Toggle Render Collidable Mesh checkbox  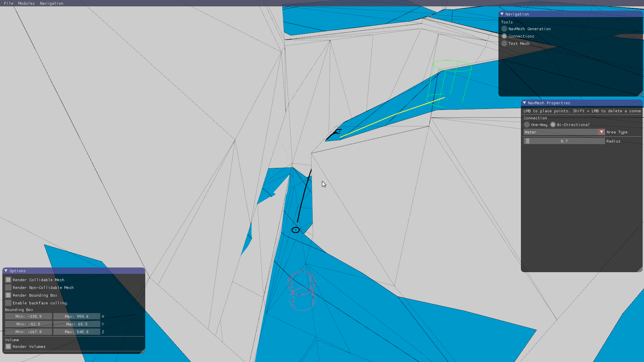[8, 280]
